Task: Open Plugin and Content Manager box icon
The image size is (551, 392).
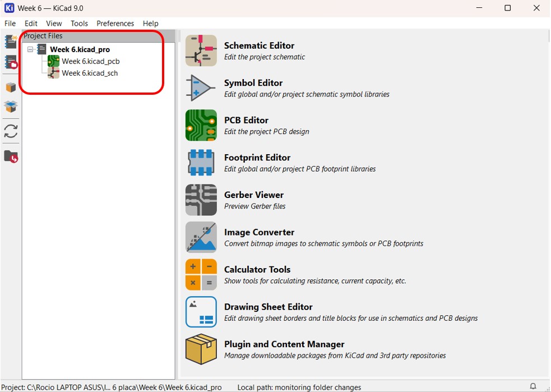Action: tap(201, 349)
